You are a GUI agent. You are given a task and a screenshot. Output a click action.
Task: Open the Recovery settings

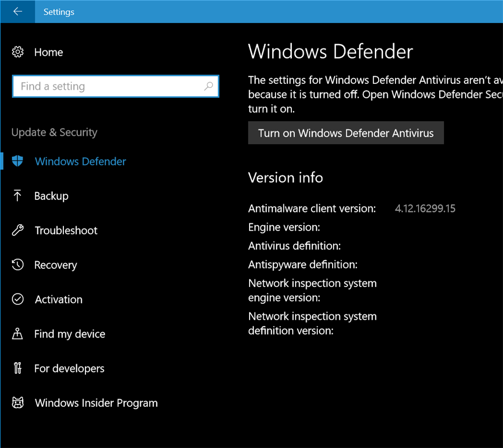(56, 265)
